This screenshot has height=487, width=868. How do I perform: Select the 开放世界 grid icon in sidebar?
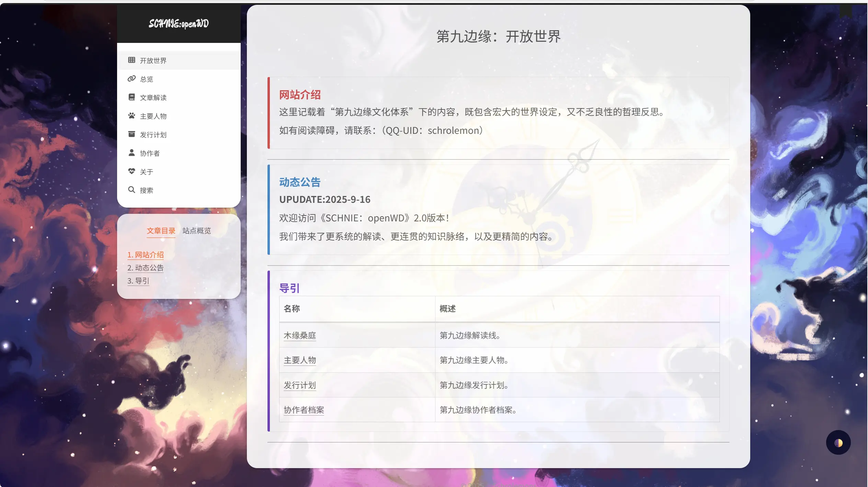[x=132, y=60]
